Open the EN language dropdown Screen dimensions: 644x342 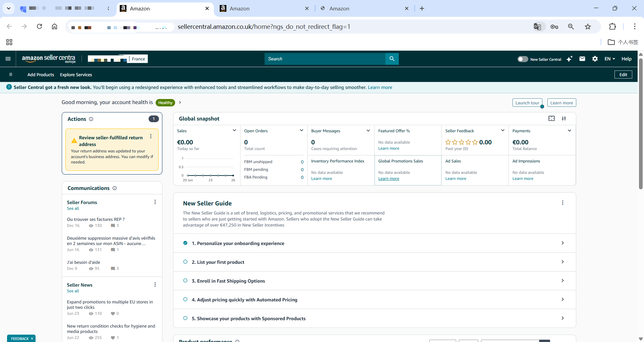click(610, 59)
